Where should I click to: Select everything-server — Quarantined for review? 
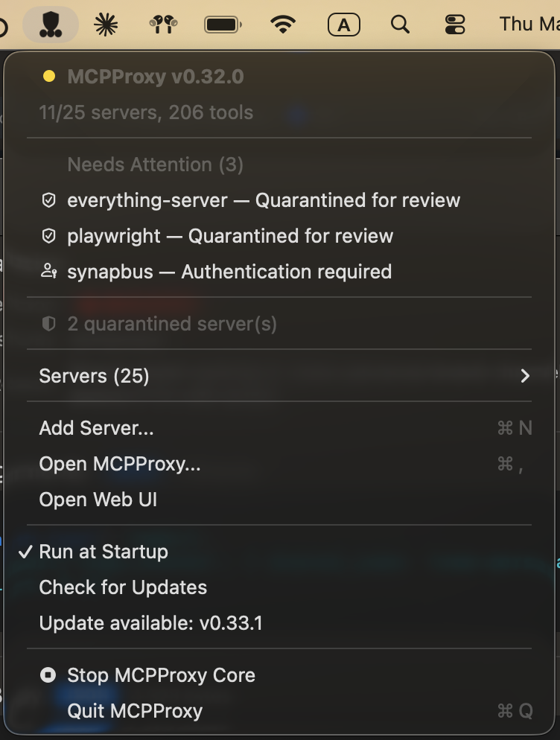[x=279, y=200]
